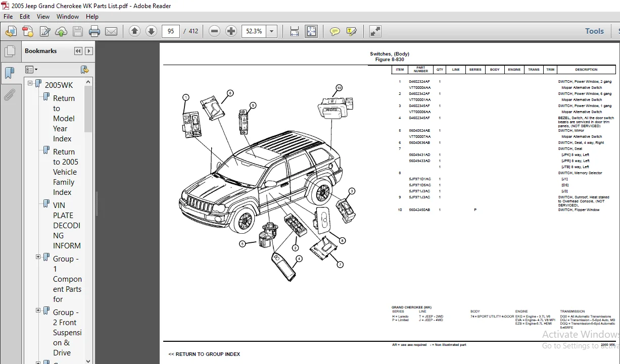The width and height of the screenshot is (620, 364).
Task: Click the Create PDF online icon
Action: coord(27,31)
